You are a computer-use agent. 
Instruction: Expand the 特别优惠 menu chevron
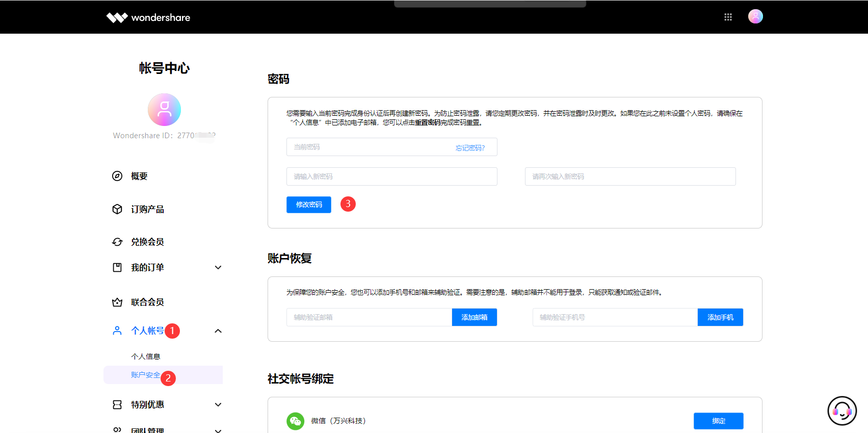point(218,405)
